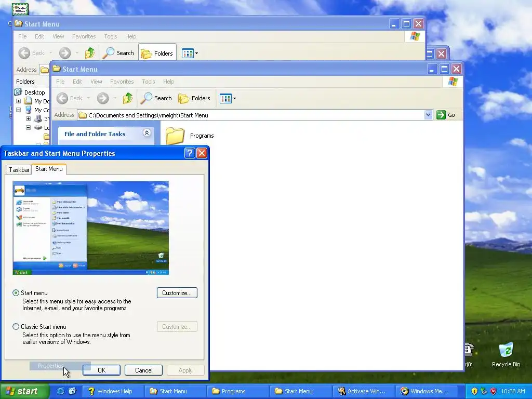Viewport: 532px width, 399px height.
Task: Close Taskbar and Start Menu Properties dialog
Action: [202, 153]
